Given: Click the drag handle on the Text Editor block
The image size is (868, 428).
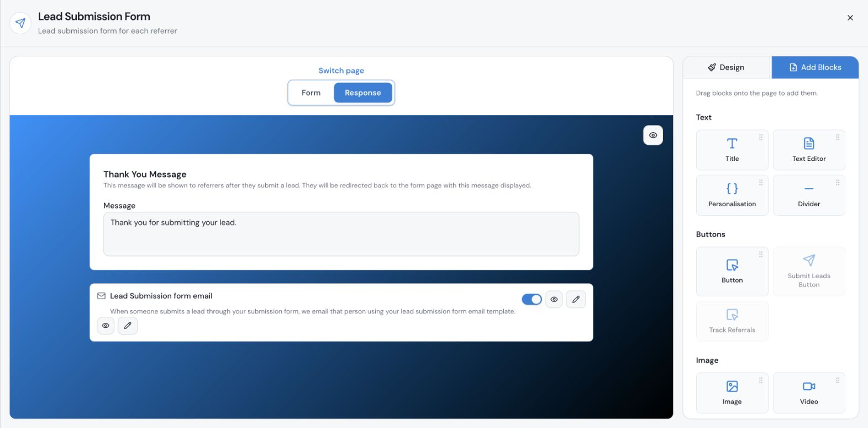Looking at the screenshot, I should pyautogui.click(x=838, y=137).
